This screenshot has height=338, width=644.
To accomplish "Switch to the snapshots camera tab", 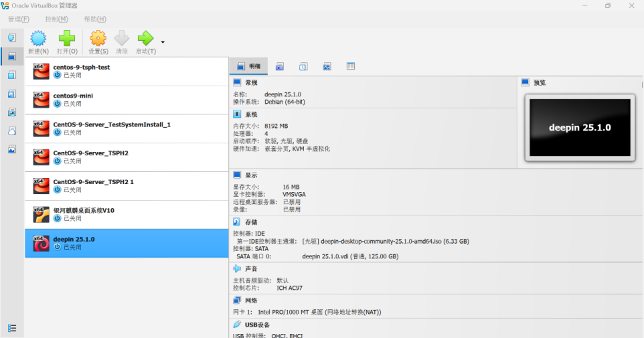I will pyautogui.click(x=280, y=66).
